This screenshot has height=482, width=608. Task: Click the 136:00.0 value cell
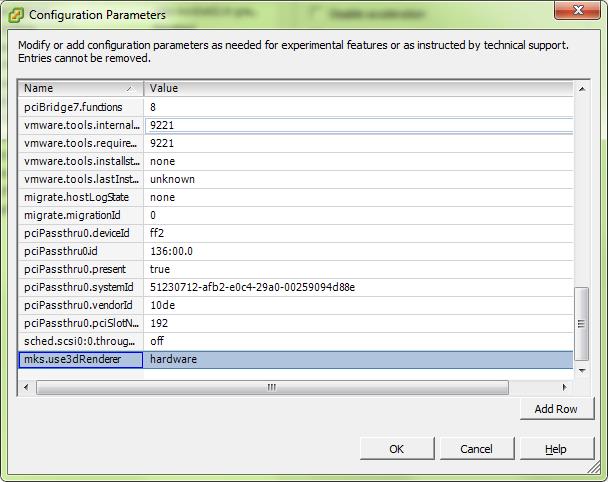(x=358, y=251)
